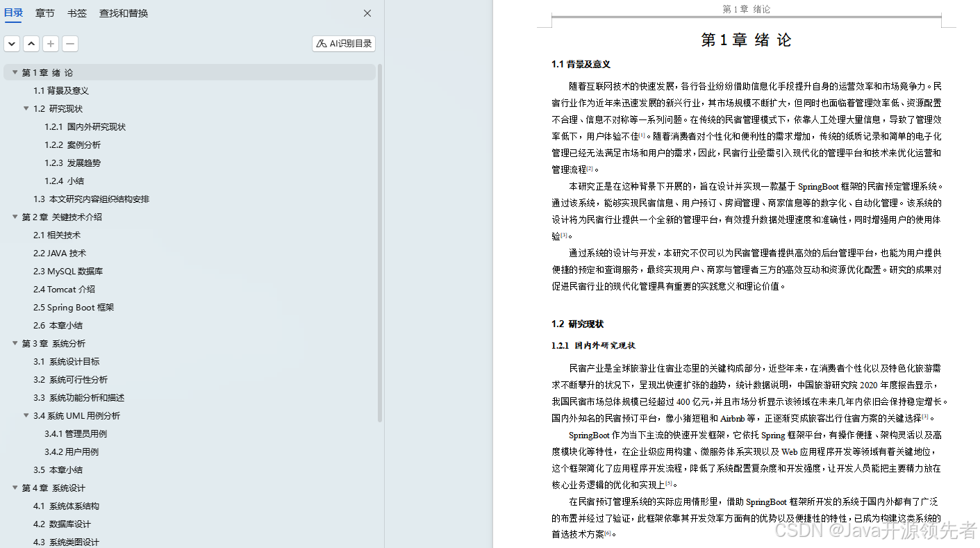The width and height of the screenshot is (980, 548).
Task: Click the AI识别目录 recognition button
Action: 342,43
